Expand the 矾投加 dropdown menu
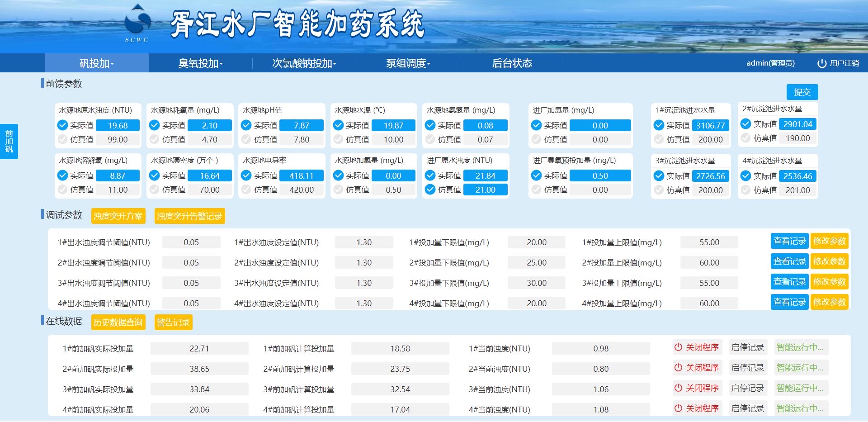This screenshot has width=868, height=422. 96,63
